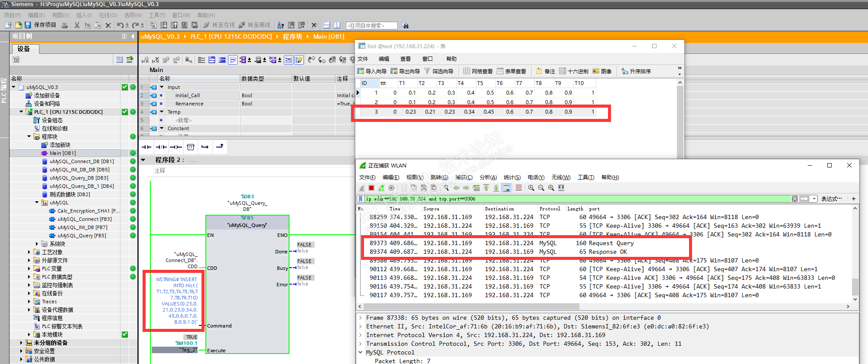Image resolution: width=868 pixels, height=364 pixels.
Task: Click the project search start icon
Action: click(x=405, y=25)
